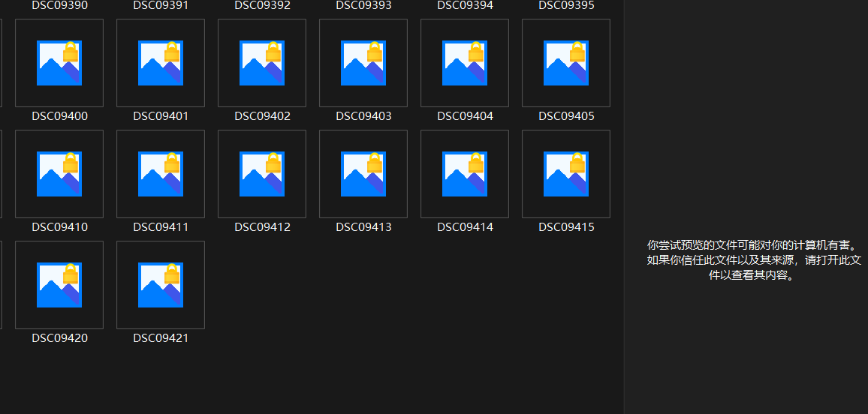Click the label DSC09400
Image resolution: width=868 pixels, height=414 pixels.
pyautogui.click(x=60, y=116)
